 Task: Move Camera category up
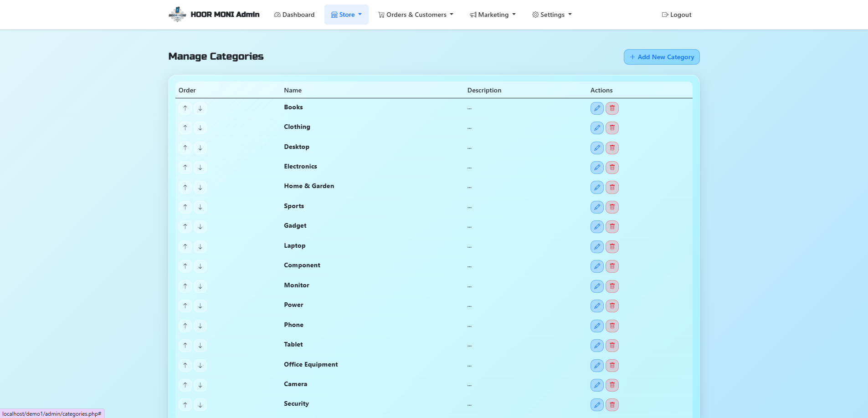coord(185,385)
